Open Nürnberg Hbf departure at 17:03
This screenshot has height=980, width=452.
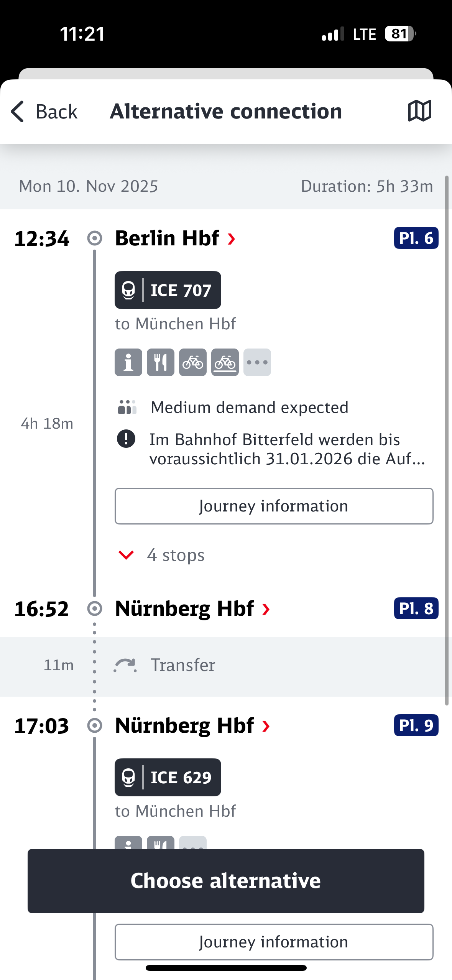tap(192, 725)
